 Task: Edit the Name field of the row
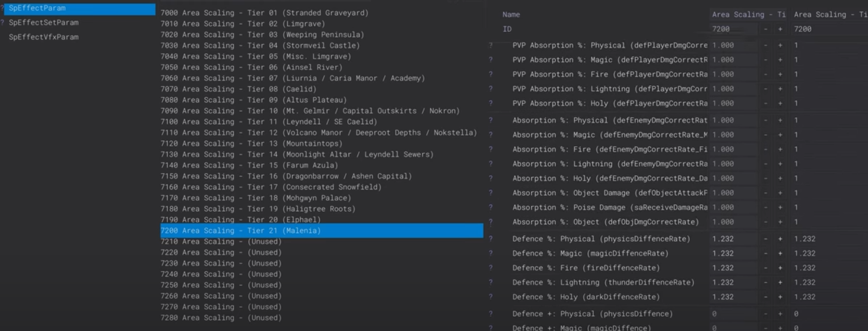(748, 15)
